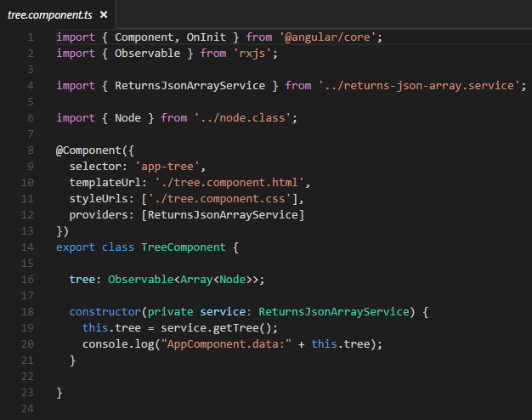
Task: Click Observable type on tree declaration
Action: tap(141, 280)
